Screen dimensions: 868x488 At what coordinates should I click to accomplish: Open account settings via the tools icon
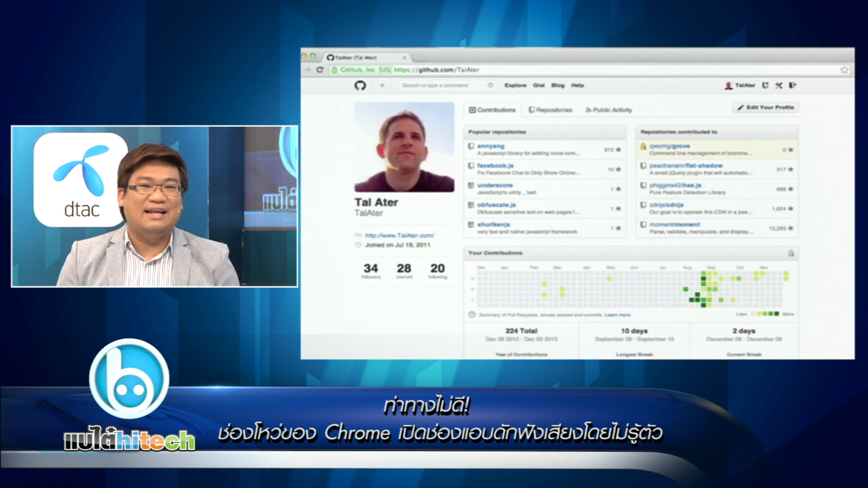click(x=779, y=85)
